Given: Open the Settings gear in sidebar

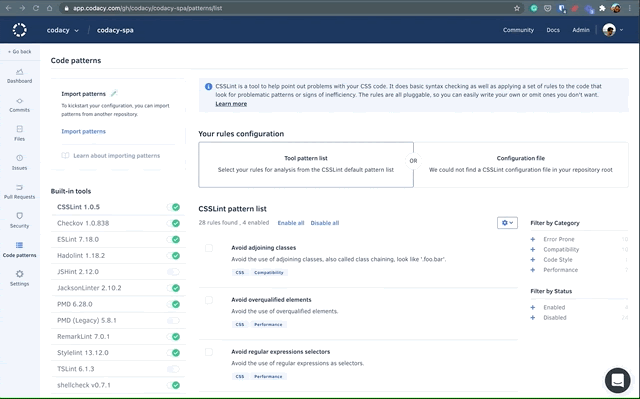Looking at the screenshot, I should point(19,274).
